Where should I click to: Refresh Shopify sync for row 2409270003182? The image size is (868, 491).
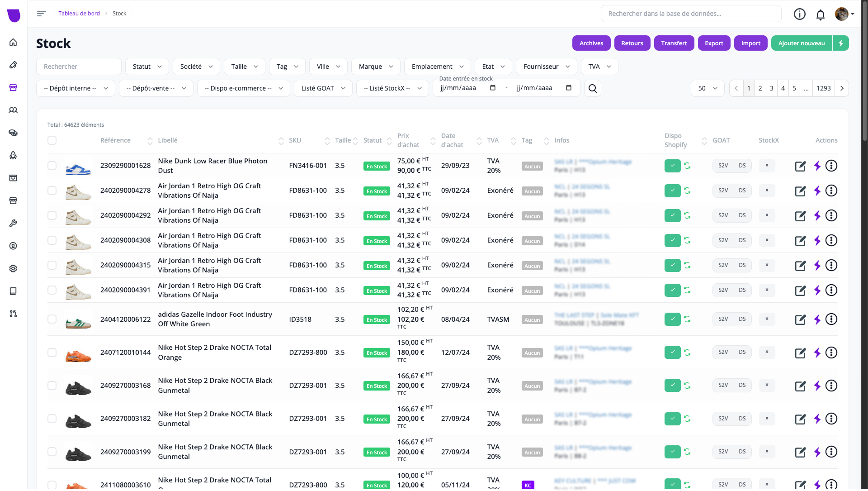click(687, 419)
